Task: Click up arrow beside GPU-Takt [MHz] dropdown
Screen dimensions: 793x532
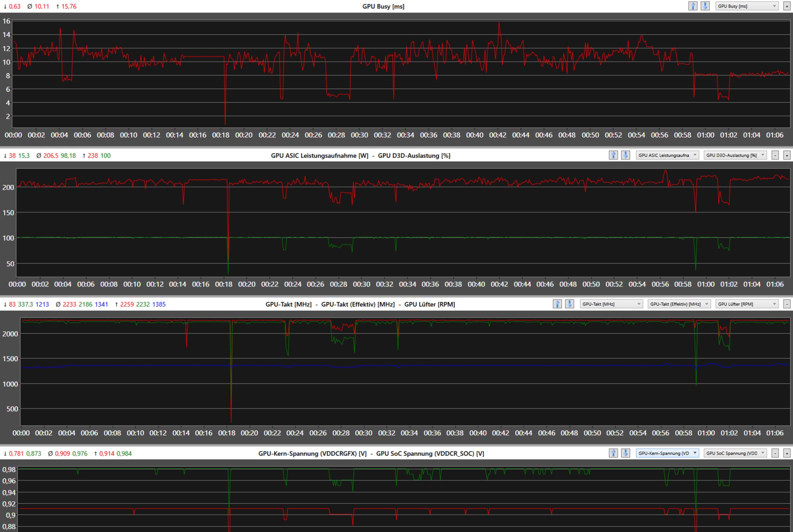Action: [557, 304]
